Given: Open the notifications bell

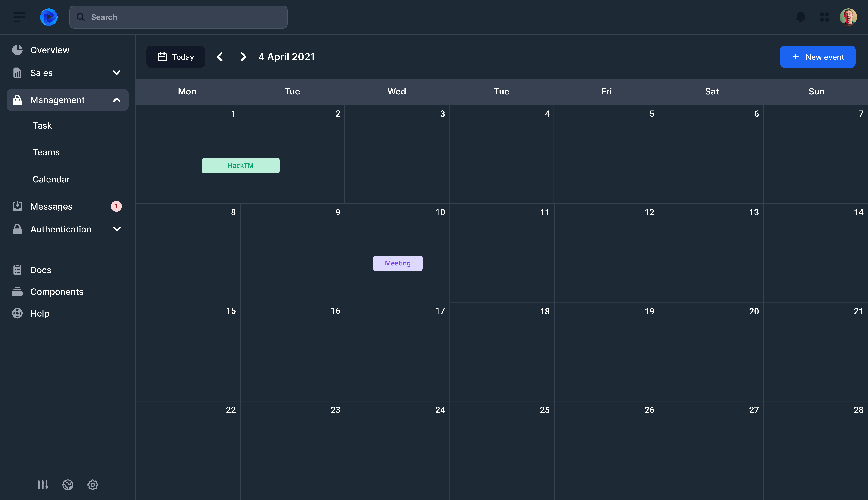Looking at the screenshot, I should click(800, 17).
